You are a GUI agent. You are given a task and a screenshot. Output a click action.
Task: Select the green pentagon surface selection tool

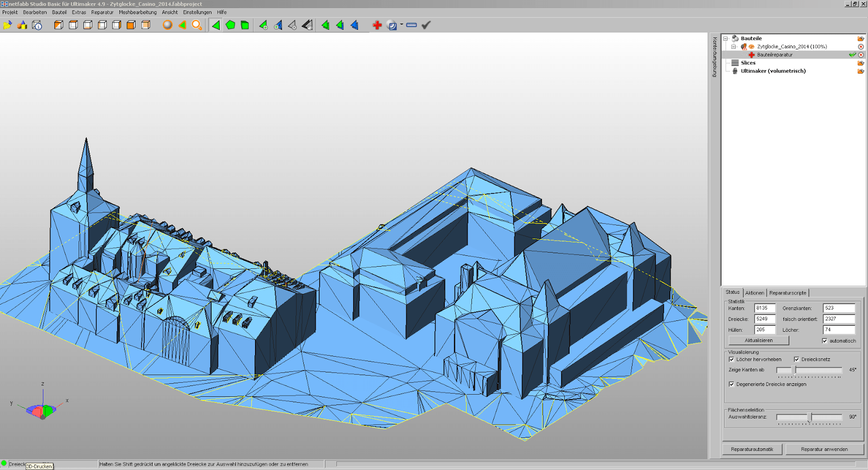(x=231, y=25)
